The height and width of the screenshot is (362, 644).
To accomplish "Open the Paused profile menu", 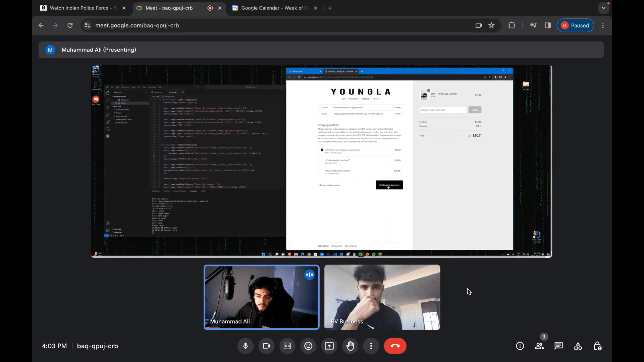I will [575, 25].
